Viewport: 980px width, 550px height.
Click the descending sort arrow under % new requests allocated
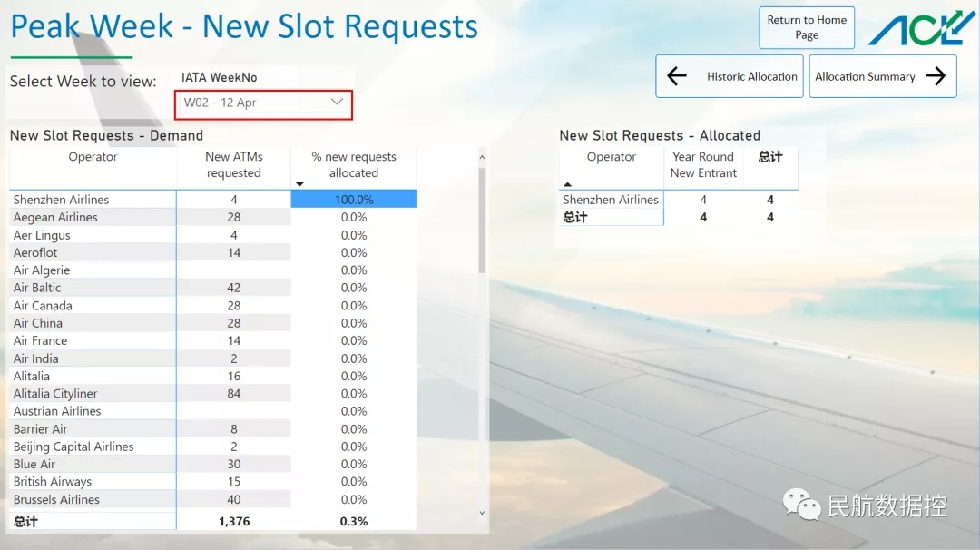[299, 183]
